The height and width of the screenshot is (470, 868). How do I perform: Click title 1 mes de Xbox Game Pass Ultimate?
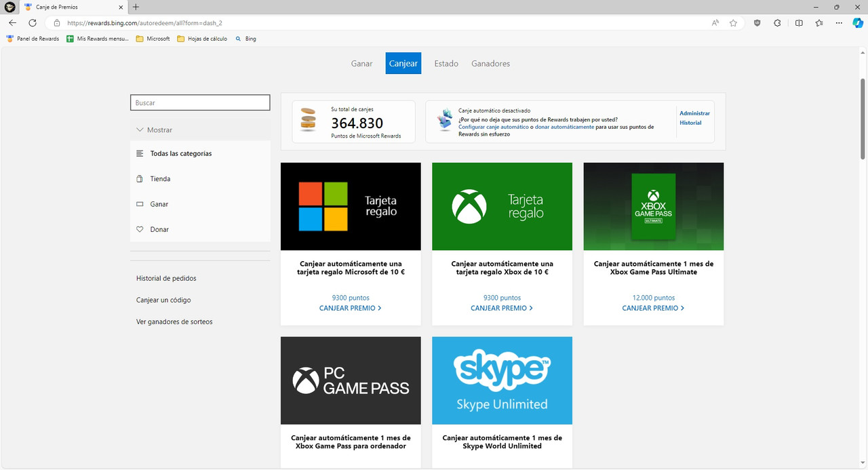[x=654, y=268]
